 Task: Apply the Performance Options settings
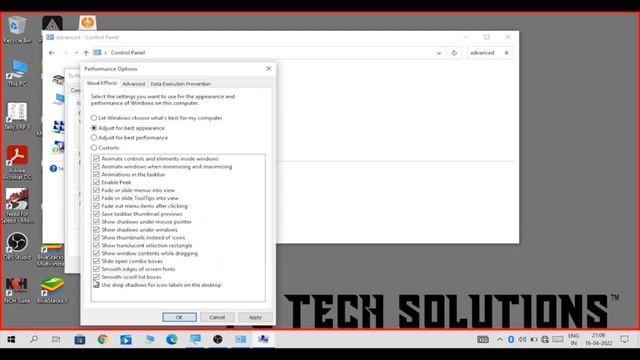(x=255, y=317)
